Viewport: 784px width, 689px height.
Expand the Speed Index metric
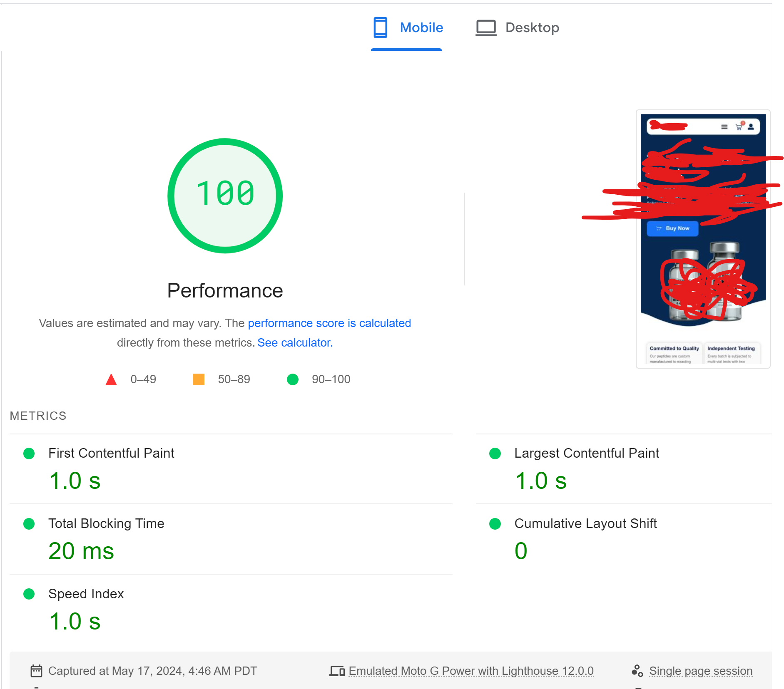(86, 594)
